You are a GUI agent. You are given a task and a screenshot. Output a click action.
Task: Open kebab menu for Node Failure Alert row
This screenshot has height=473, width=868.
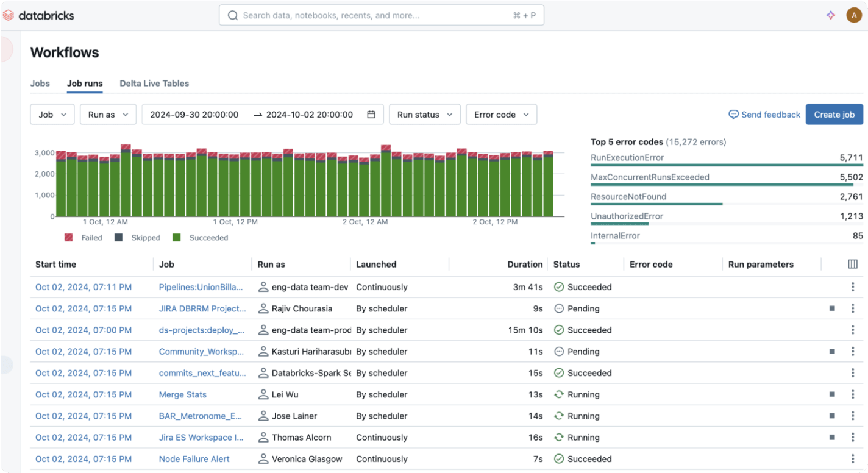(853, 459)
